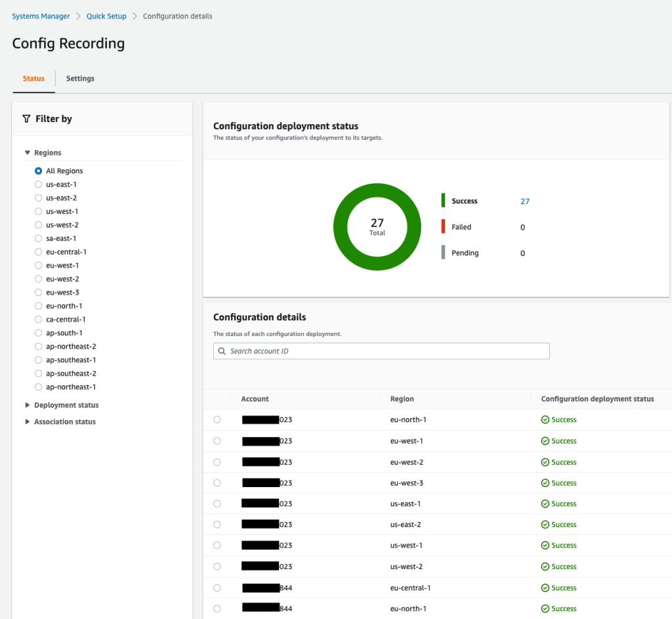The width and height of the screenshot is (672, 619).
Task: Click the Success check icon on the us-west-2 row
Action: 545,566
